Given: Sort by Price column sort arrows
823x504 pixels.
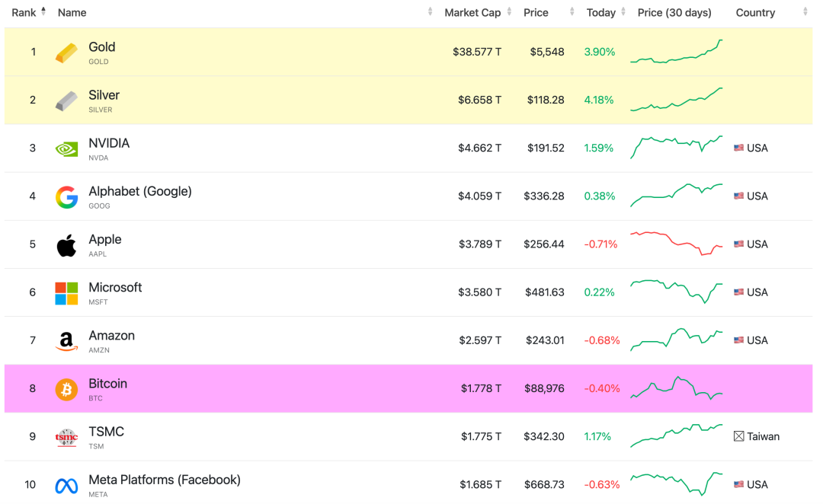Looking at the screenshot, I should click(x=572, y=11).
